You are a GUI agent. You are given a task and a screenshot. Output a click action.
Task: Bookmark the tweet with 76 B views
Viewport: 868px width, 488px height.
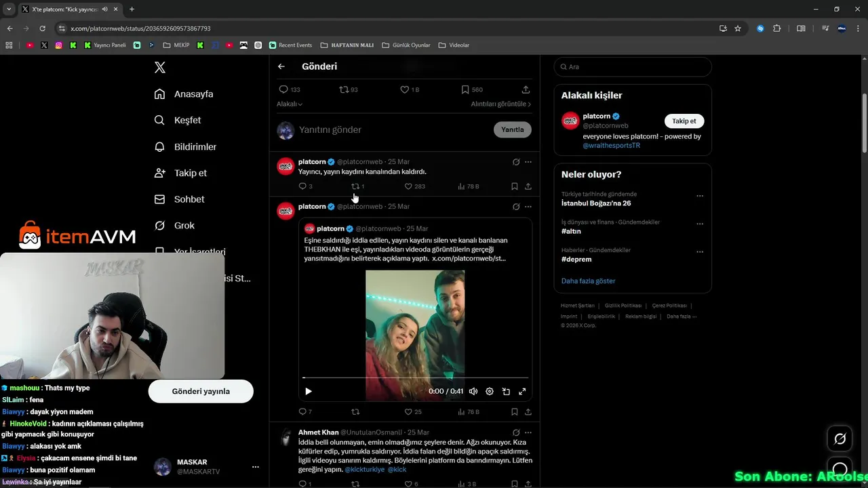[x=514, y=411]
